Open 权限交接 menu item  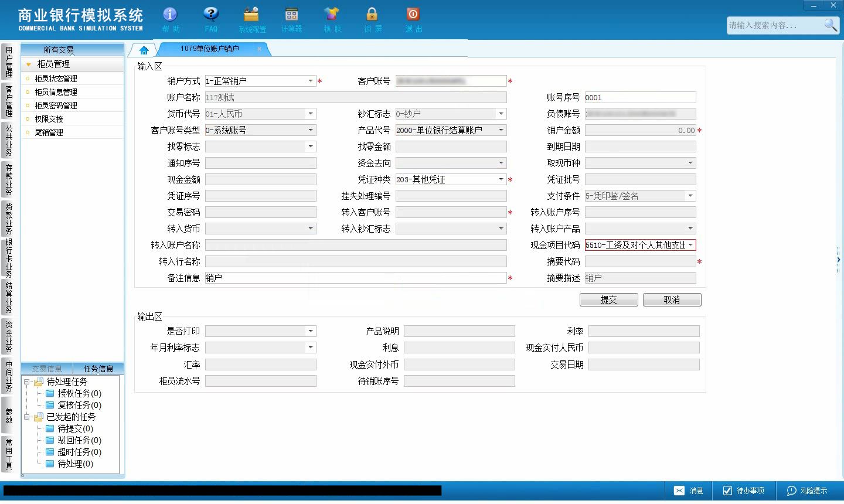(49, 119)
